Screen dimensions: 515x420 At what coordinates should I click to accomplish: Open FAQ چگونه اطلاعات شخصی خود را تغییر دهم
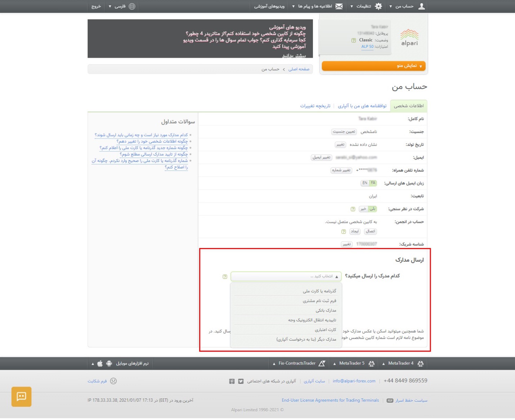[152, 141]
